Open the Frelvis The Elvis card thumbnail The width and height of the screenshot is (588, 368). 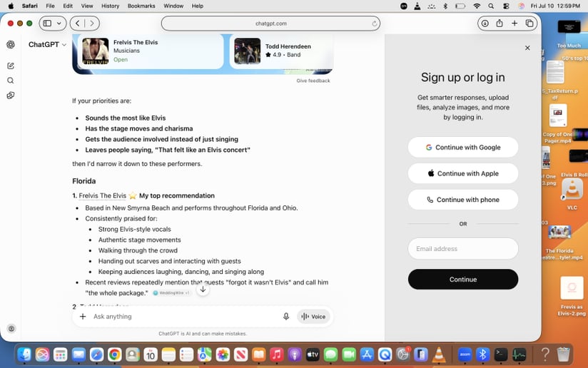click(95, 51)
